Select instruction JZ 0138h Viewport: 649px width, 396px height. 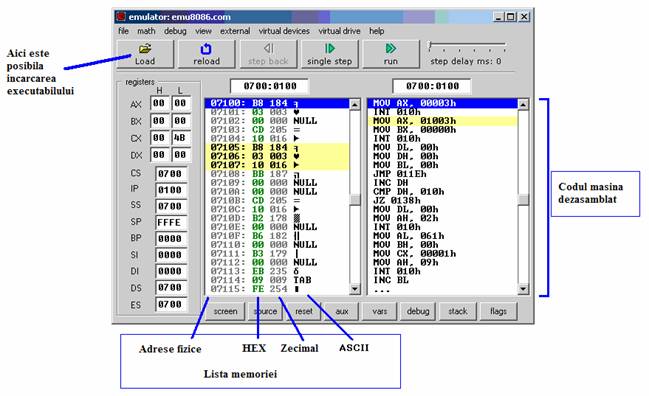pyautogui.click(x=442, y=200)
